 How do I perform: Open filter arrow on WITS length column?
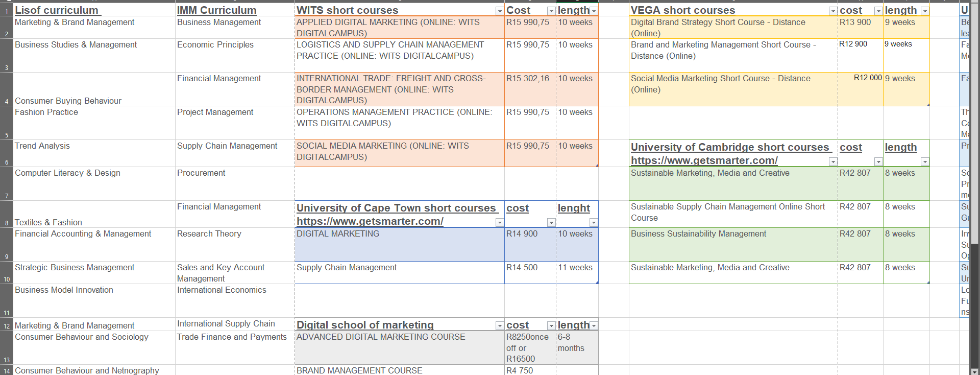click(x=594, y=11)
